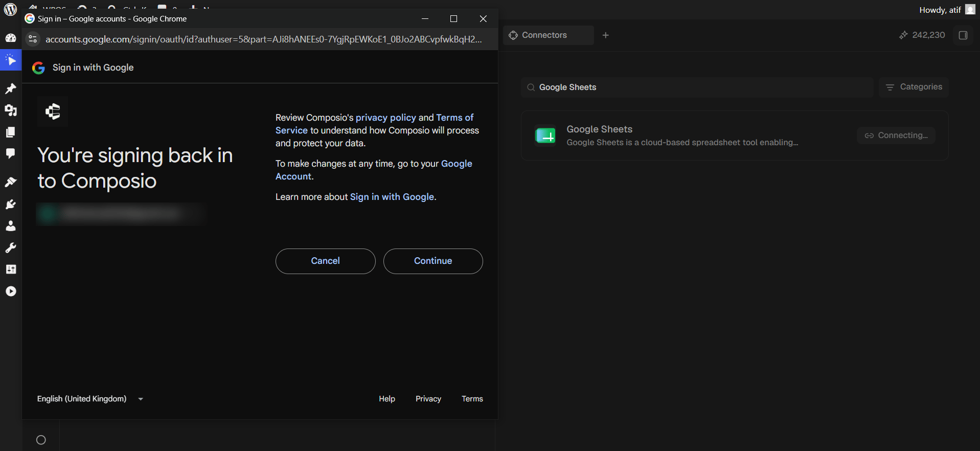Click the Connecting... button for Google Sheets

(x=896, y=136)
